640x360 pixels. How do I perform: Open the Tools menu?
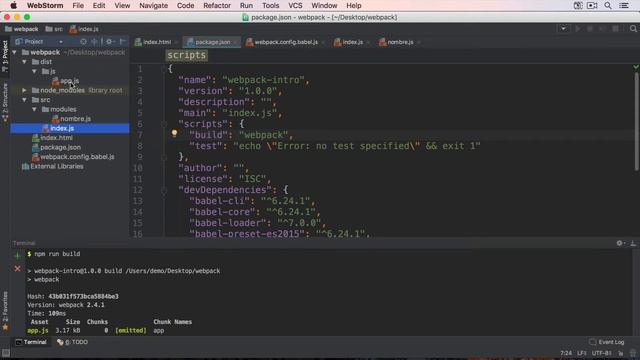coord(270,6)
